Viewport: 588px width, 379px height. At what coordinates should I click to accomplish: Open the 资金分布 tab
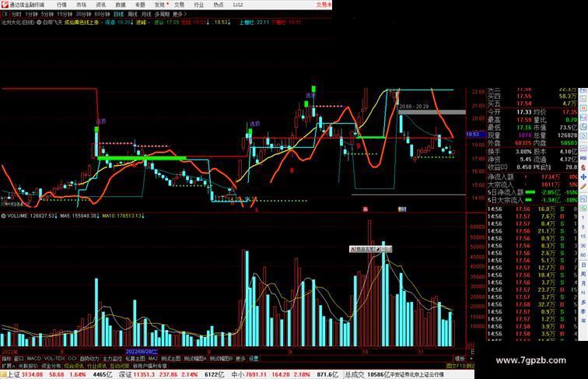pyautogui.click(x=51, y=366)
